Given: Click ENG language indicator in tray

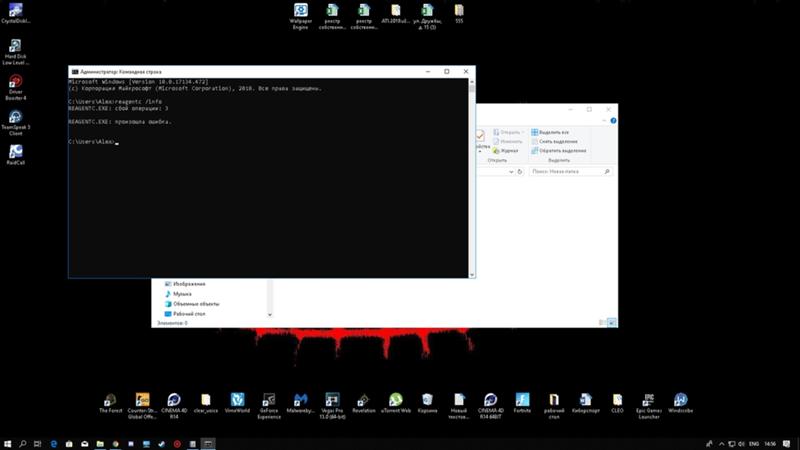Looking at the screenshot, I should [754, 444].
